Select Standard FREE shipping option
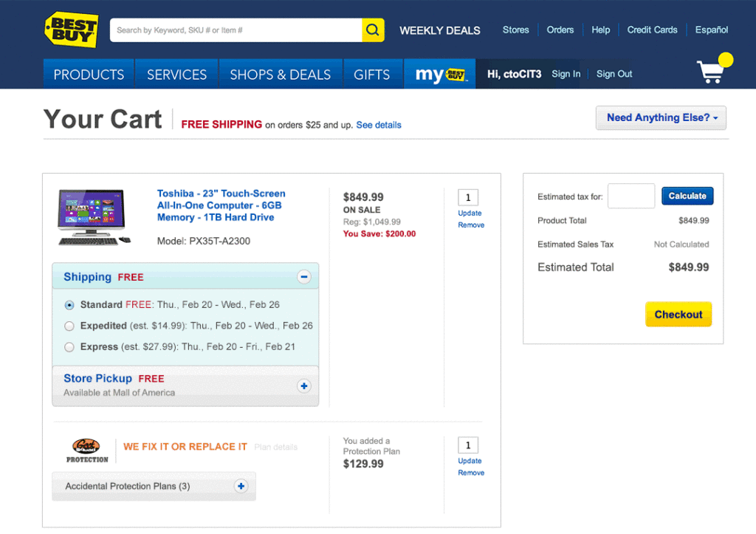The image size is (756, 534). [x=69, y=305]
